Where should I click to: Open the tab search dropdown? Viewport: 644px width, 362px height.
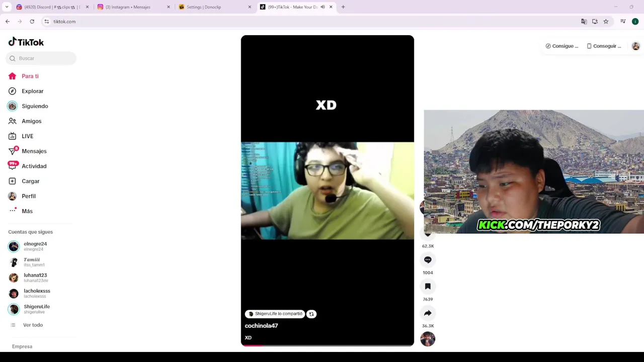[7, 7]
